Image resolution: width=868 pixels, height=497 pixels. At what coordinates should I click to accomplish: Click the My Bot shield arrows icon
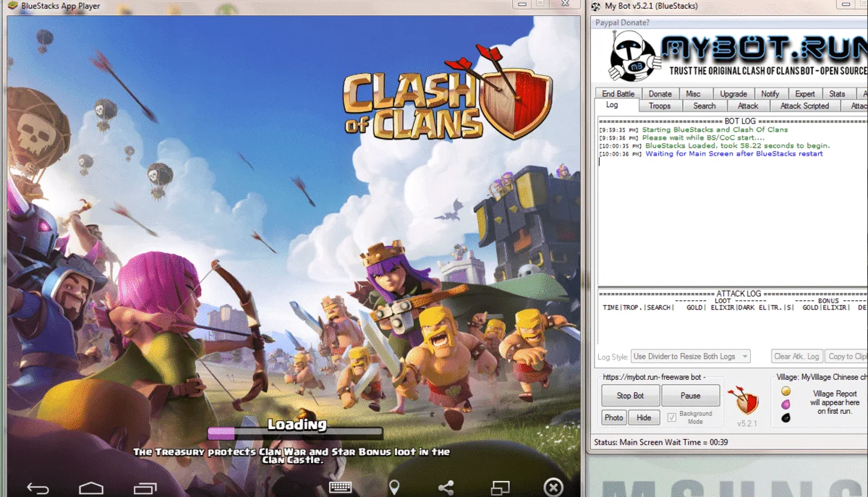(745, 400)
